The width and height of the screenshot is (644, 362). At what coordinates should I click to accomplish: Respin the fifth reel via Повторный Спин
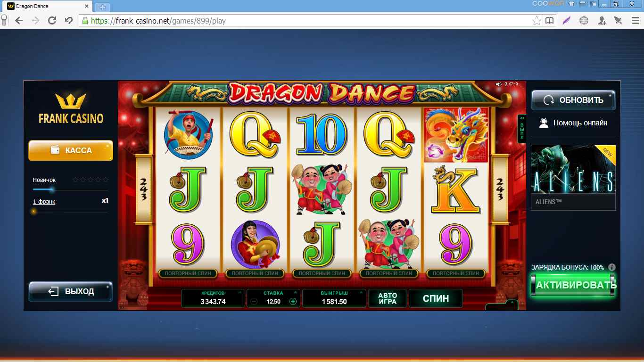point(456,273)
